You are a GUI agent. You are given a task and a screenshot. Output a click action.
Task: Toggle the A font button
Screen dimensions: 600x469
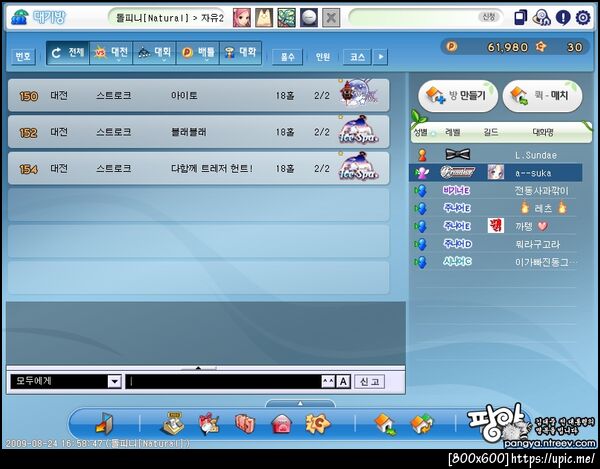click(343, 381)
